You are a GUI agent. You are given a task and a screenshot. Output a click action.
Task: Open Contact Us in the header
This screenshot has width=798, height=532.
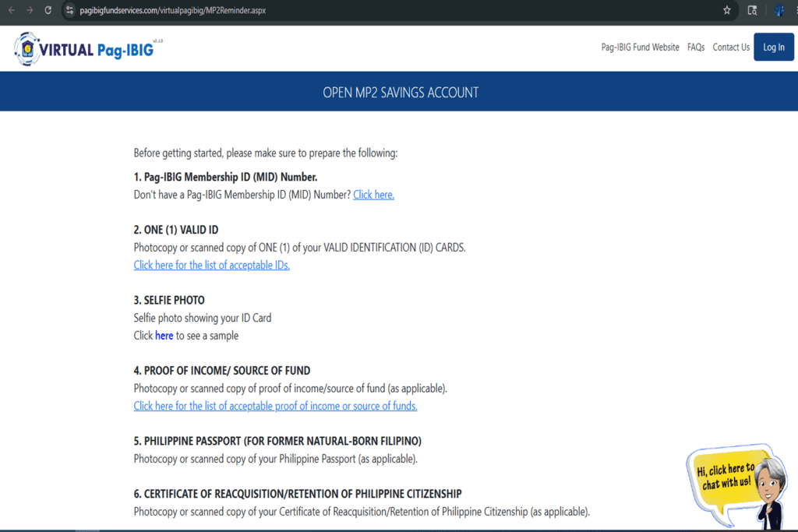[x=731, y=48]
